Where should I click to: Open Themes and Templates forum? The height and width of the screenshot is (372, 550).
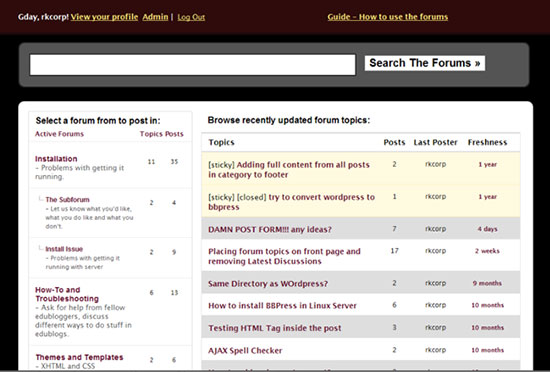click(79, 357)
